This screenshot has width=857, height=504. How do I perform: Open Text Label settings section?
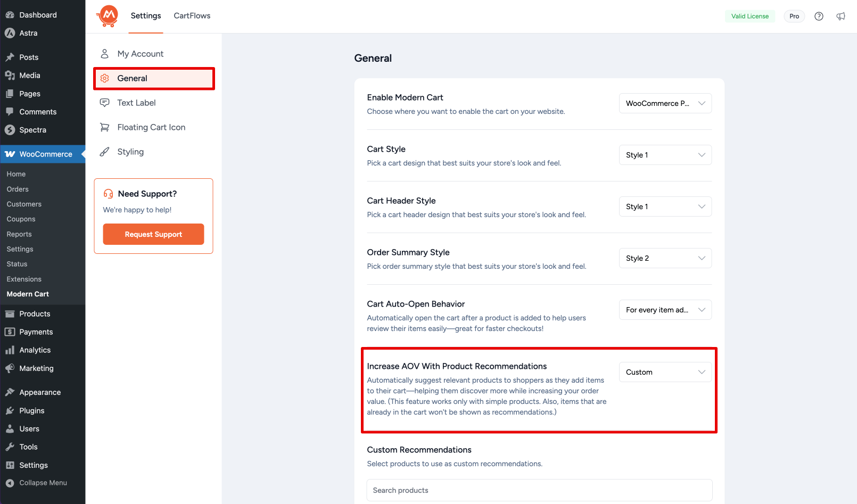tap(154, 103)
